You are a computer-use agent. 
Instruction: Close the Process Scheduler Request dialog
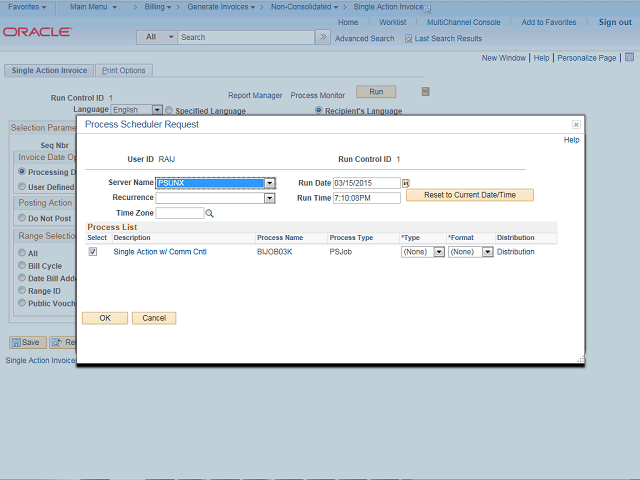tap(576, 125)
